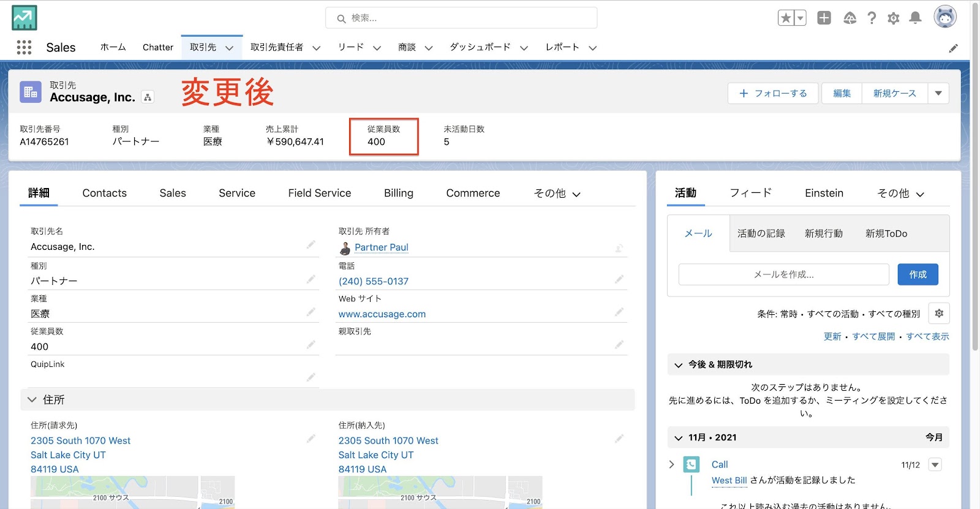Viewport: 980px width, 509px height.
Task: Edit the QuipLink field pencil icon
Action: pyautogui.click(x=311, y=377)
